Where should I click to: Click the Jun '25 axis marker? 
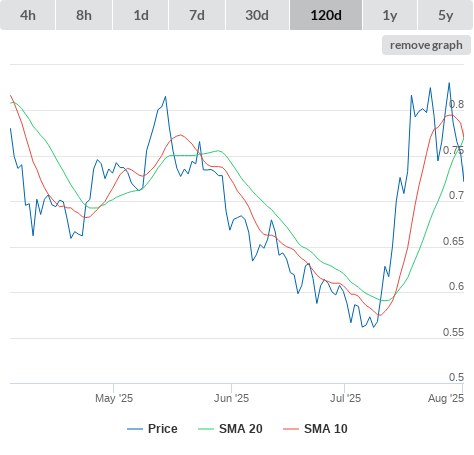click(231, 398)
